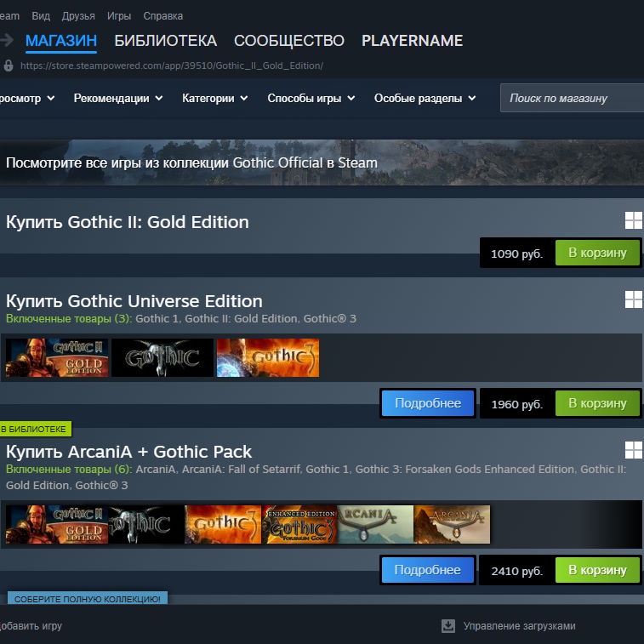
Task: Click the 1090 руб. price label
Action: pyautogui.click(x=516, y=254)
